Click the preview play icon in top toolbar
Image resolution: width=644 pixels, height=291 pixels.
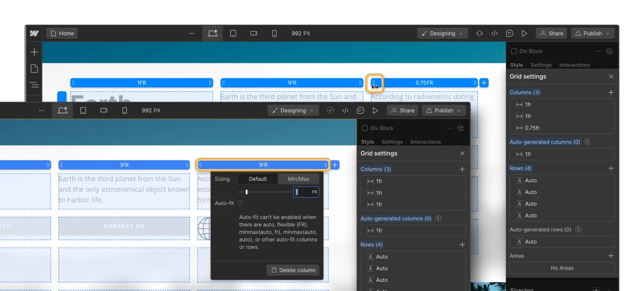[524, 33]
